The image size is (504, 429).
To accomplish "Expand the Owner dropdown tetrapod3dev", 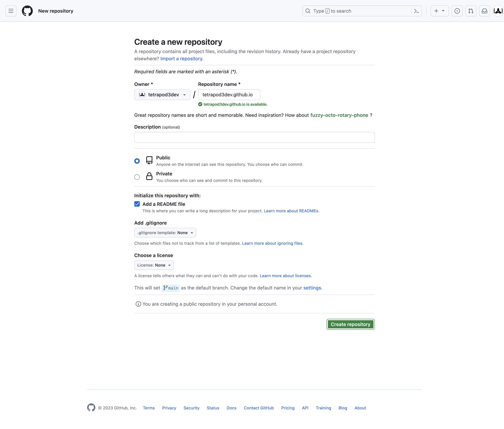I will click(x=162, y=95).
